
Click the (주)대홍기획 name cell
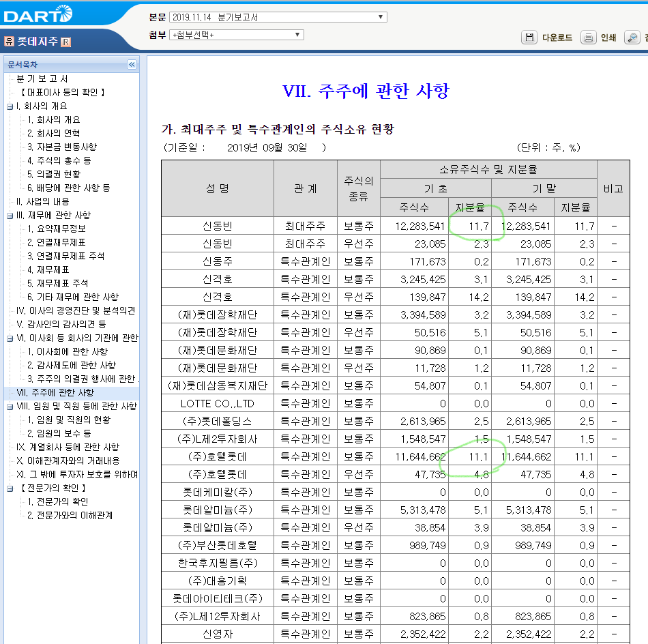coord(218,581)
